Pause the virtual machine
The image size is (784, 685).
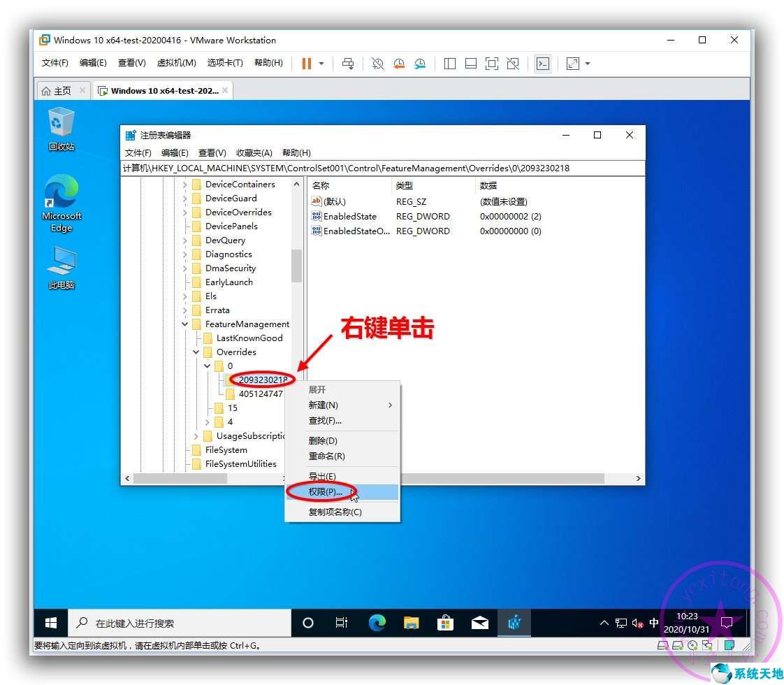(307, 64)
